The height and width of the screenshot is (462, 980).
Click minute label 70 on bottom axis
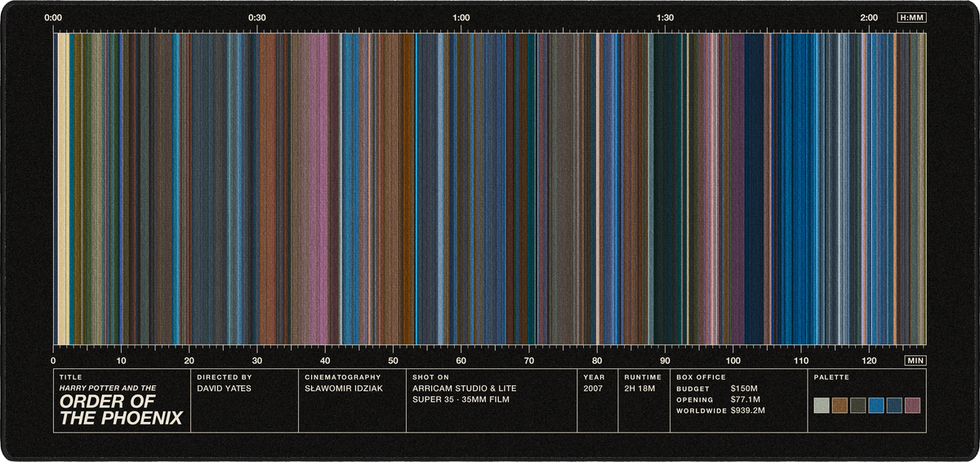(x=529, y=361)
